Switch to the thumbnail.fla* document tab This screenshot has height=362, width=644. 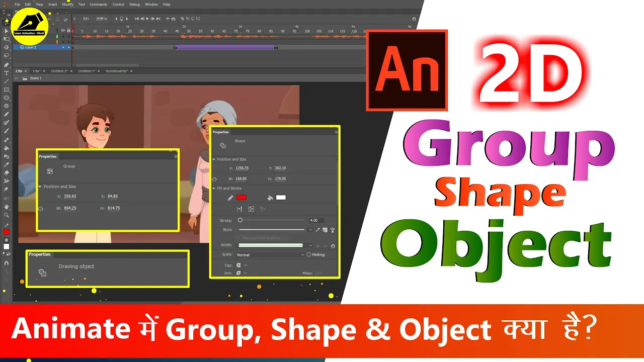pyautogui.click(x=117, y=71)
